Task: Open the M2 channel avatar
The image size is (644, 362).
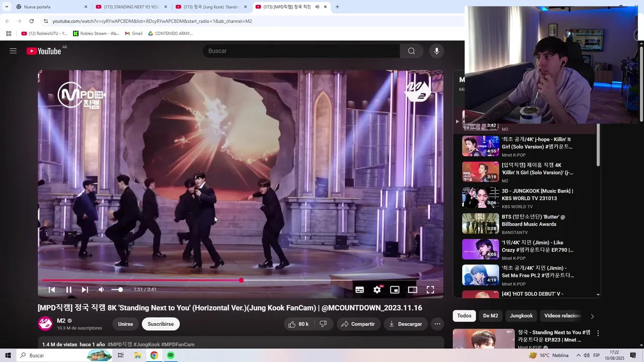Action: (45, 324)
